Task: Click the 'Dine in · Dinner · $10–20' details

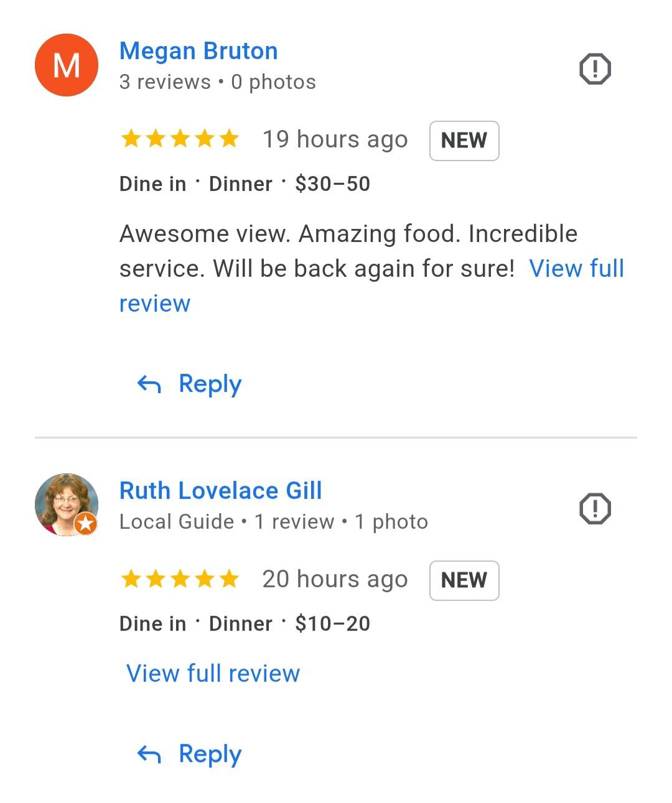Action: [245, 624]
